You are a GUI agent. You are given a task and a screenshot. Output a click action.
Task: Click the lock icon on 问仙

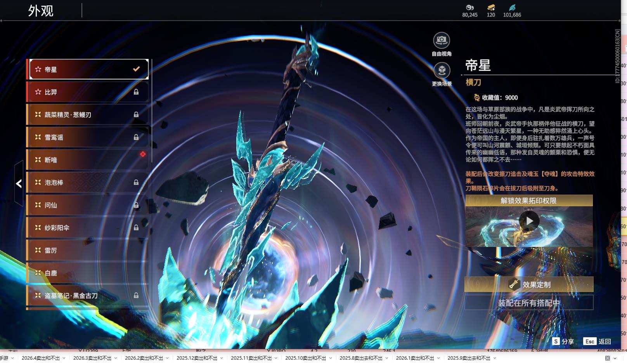click(x=136, y=205)
